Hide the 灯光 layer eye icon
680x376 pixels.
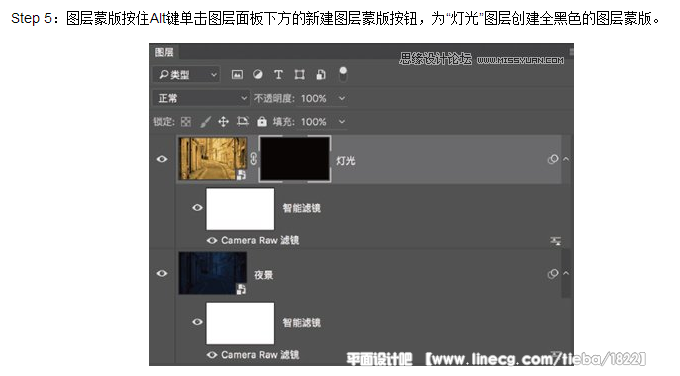(x=162, y=159)
